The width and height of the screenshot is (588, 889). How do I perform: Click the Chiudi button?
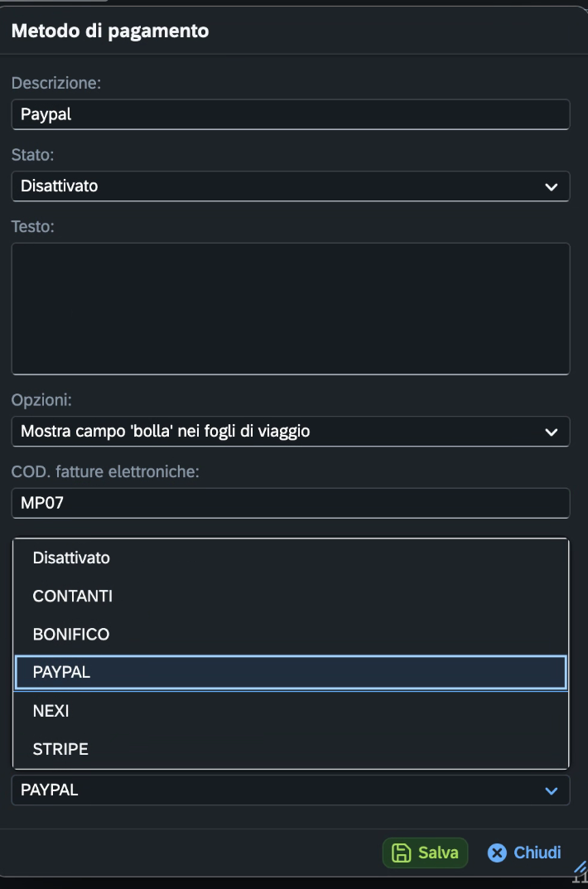524,853
